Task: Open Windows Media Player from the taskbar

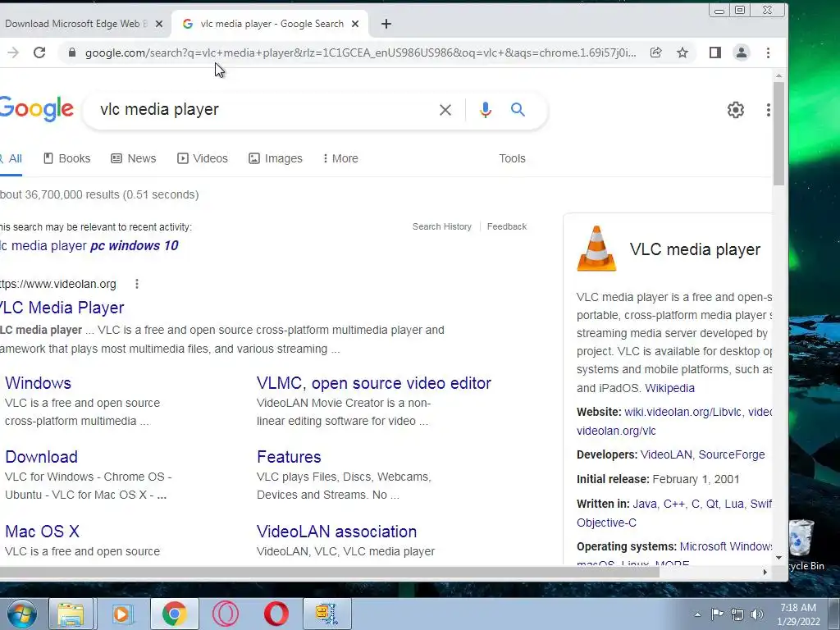Action: 122,614
